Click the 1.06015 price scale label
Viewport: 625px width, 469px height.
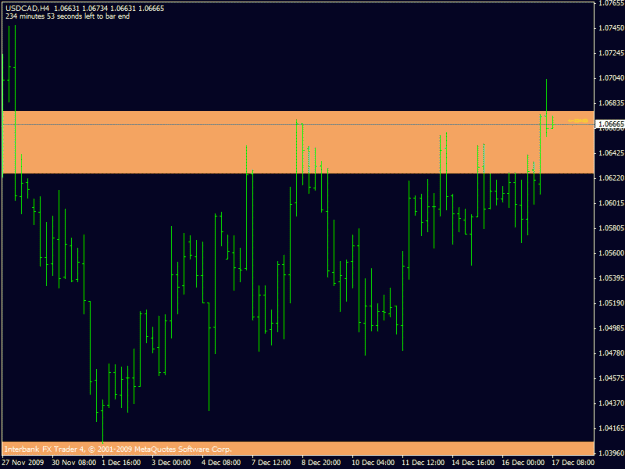[x=611, y=203]
